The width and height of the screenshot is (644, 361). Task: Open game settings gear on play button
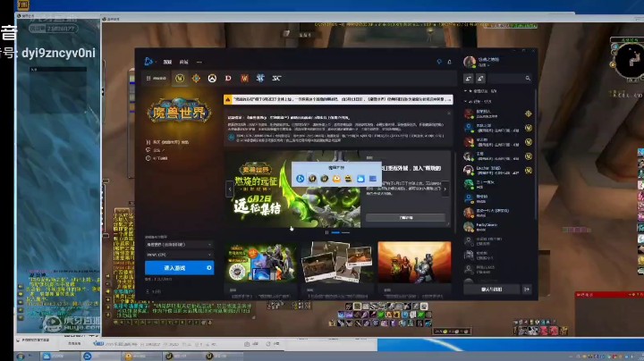(208, 268)
